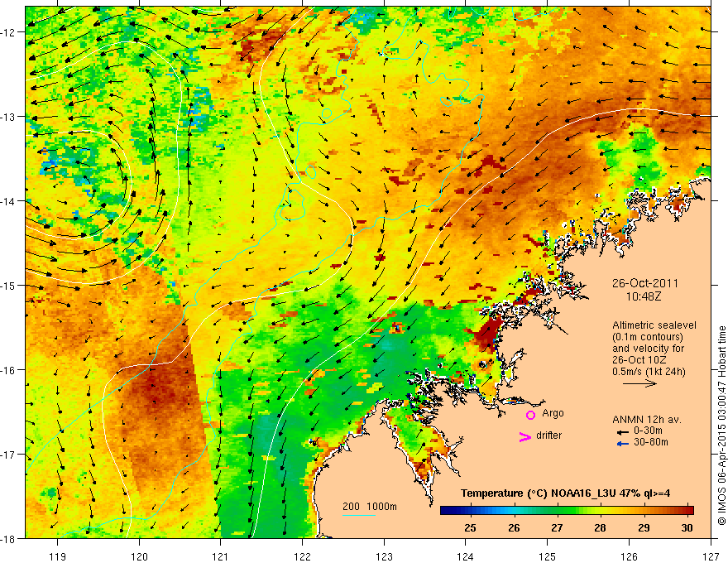Viewport: 728px width, 563px height.
Task: Click the black 0-30m ANMN arrow symbol
Action: (x=623, y=432)
